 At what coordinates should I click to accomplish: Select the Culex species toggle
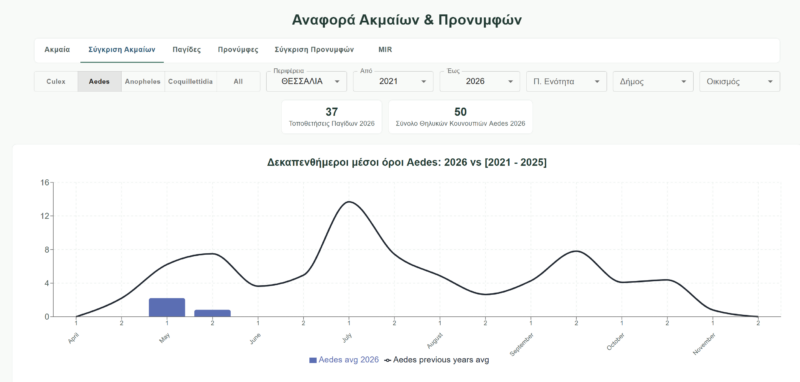[x=56, y=82]
